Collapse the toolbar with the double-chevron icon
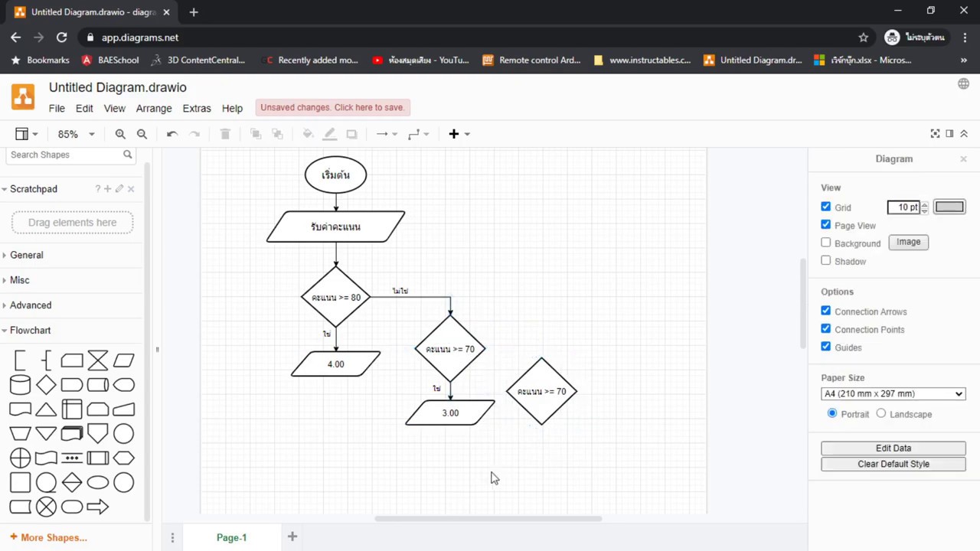Screen dimensions: 980x551 [x=964, y=133]
